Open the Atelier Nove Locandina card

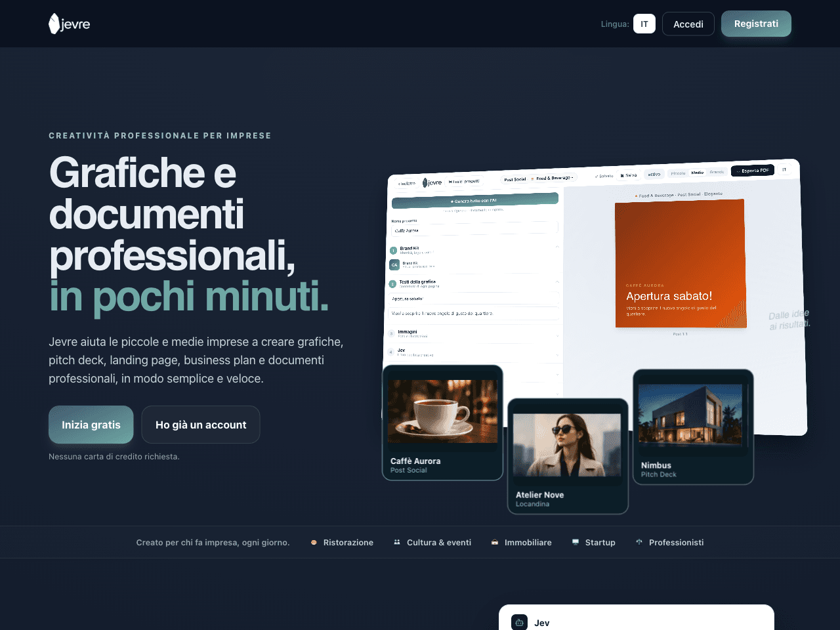568,456
